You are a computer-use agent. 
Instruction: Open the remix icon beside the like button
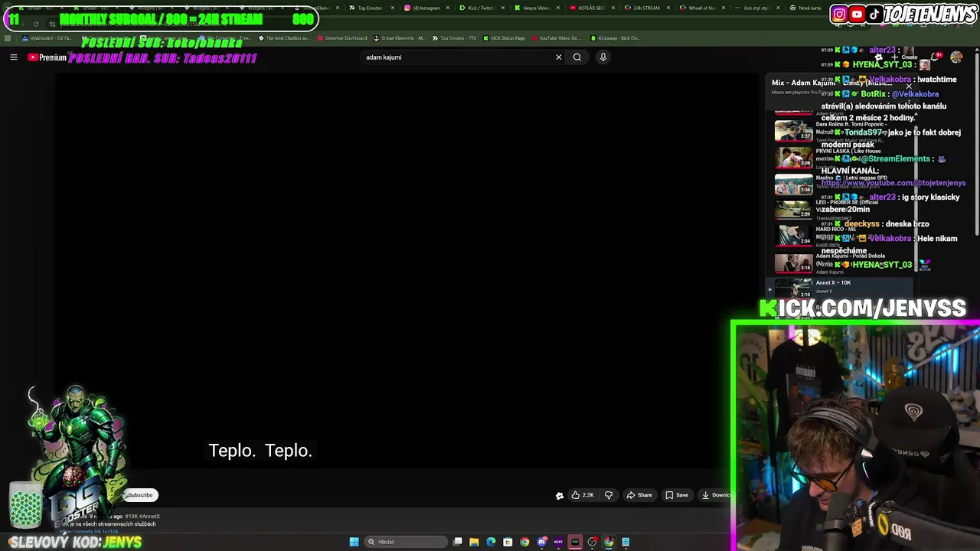point(560,495)
